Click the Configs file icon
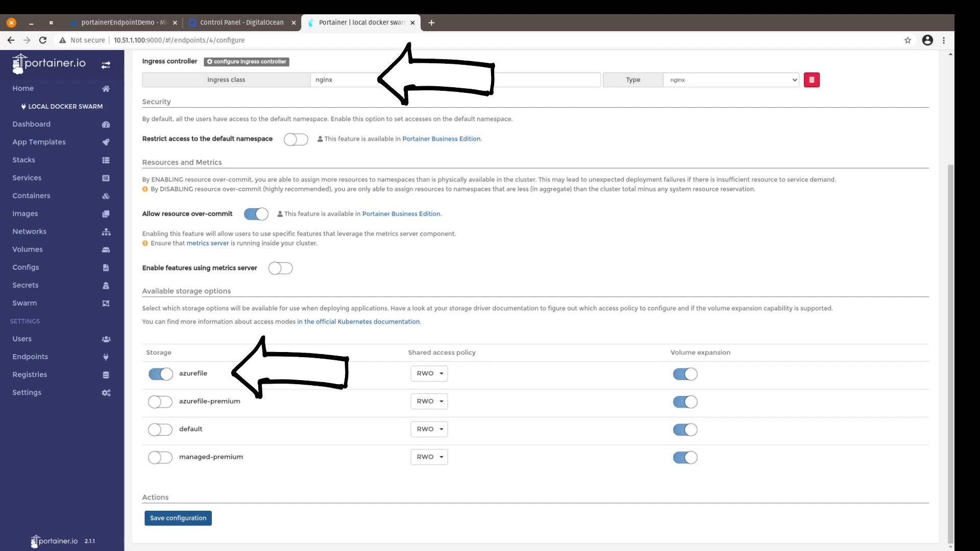 (x=106, y=267)
